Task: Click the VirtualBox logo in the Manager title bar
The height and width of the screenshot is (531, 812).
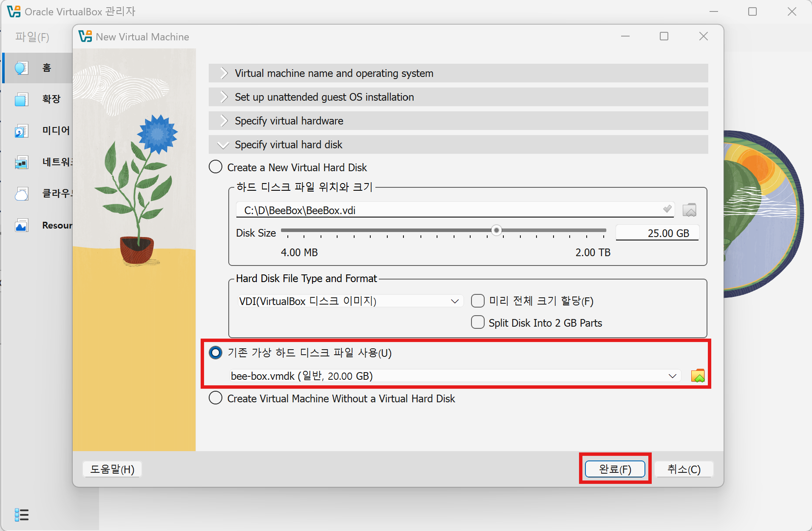Action: [14, 11]
